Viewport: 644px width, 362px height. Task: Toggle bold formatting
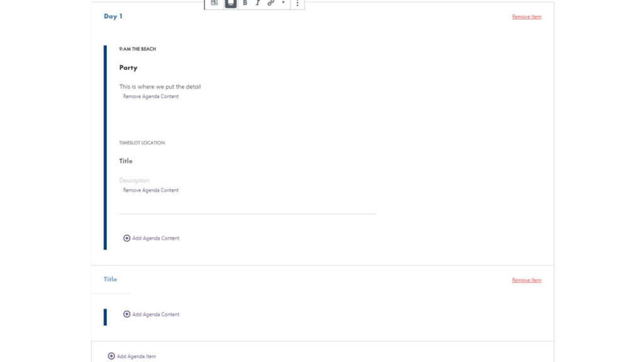tap(245, 3)
